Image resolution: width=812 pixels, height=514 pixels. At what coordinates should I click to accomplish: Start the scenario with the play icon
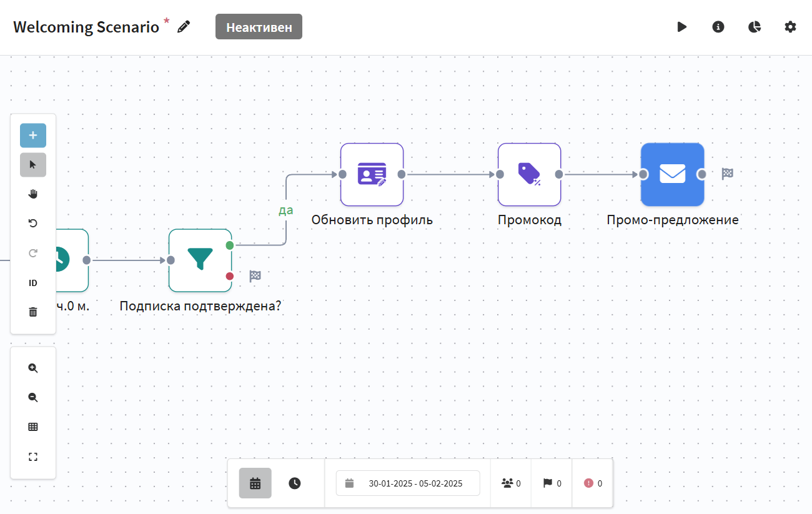point(682,27)
